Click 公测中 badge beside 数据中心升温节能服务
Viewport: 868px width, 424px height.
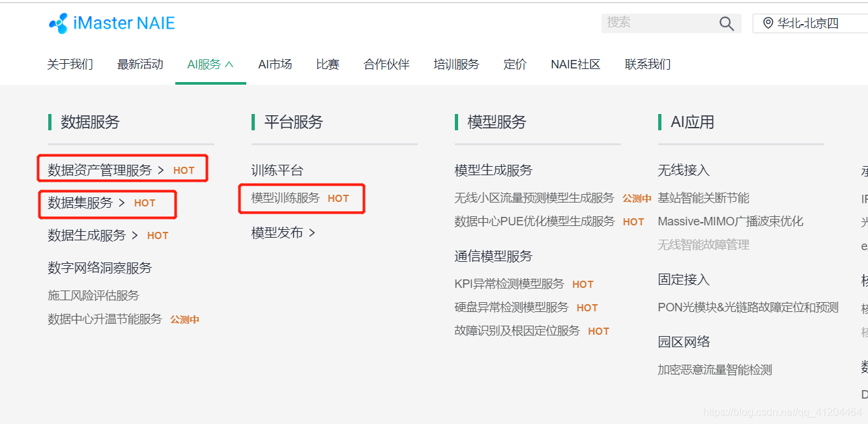tap(185, 320)
